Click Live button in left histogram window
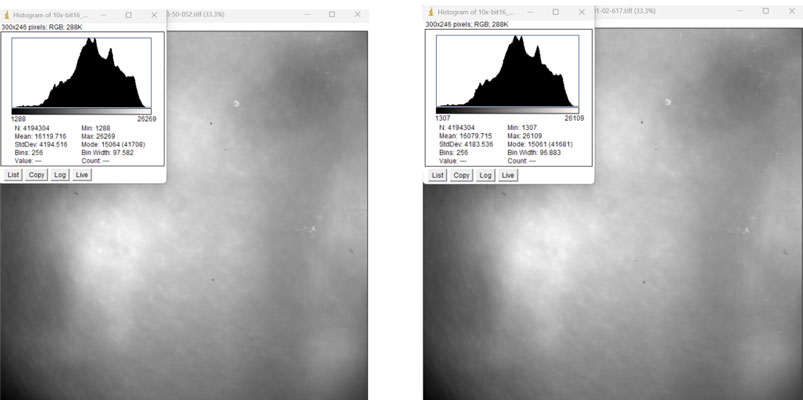Screen dimensions: 803x400 pos(82,175)
